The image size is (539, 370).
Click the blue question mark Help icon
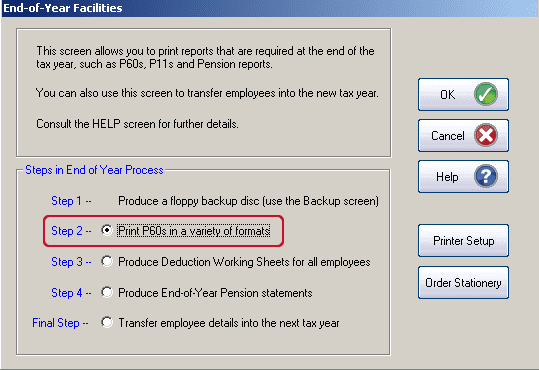point(486,176)
